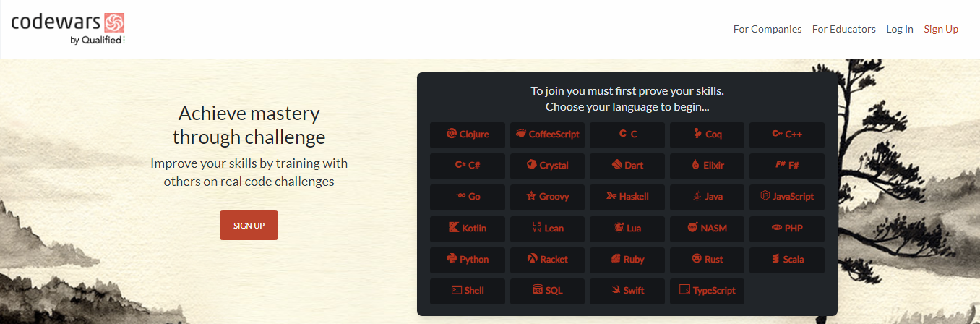The height and width of the screenshot is (324, 980).
Task: Select the Swift bird icon
Action: coord(615,290)
